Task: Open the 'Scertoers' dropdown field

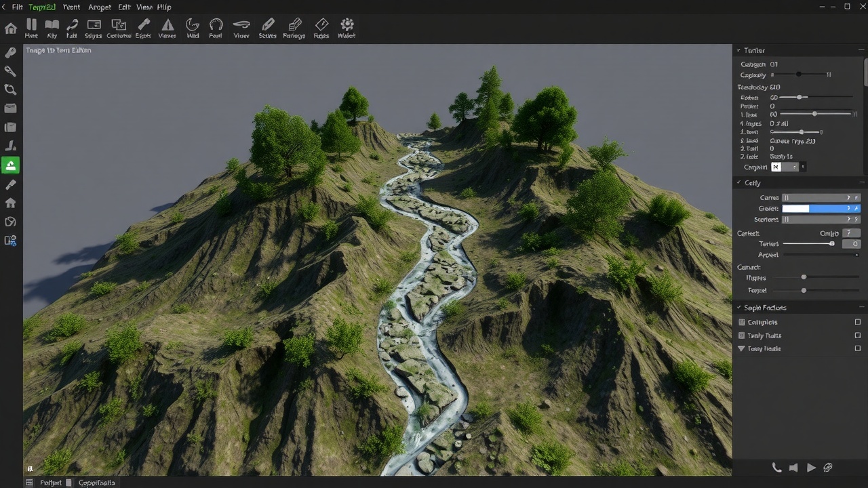Action: click(x=821, y=220)
